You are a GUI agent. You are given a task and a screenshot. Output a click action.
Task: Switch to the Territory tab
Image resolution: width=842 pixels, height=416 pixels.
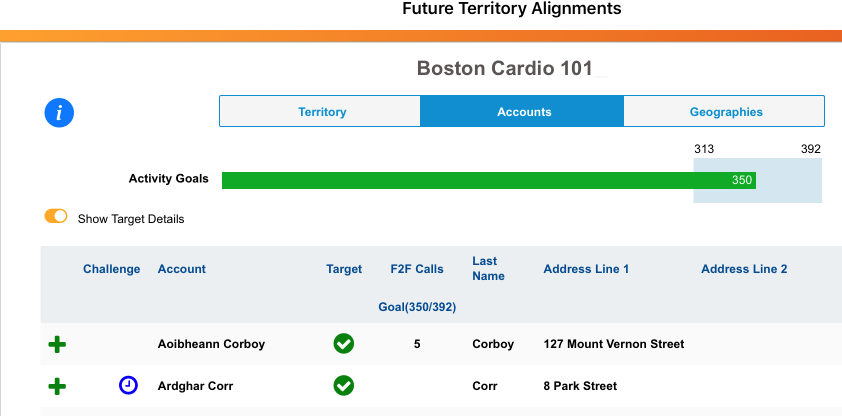pos(321,112)
